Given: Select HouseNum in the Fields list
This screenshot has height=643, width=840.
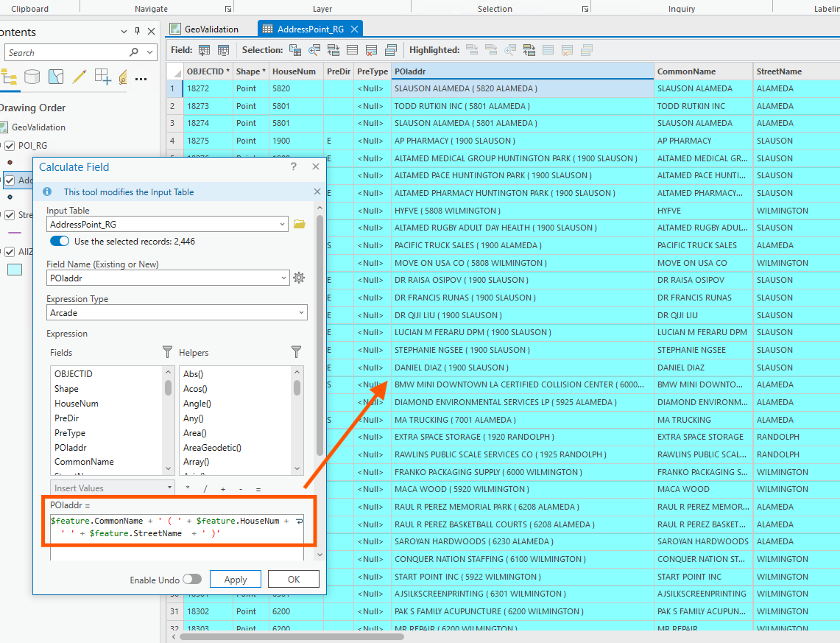Looking at the screenshot, I should click(x=76, y=403).
